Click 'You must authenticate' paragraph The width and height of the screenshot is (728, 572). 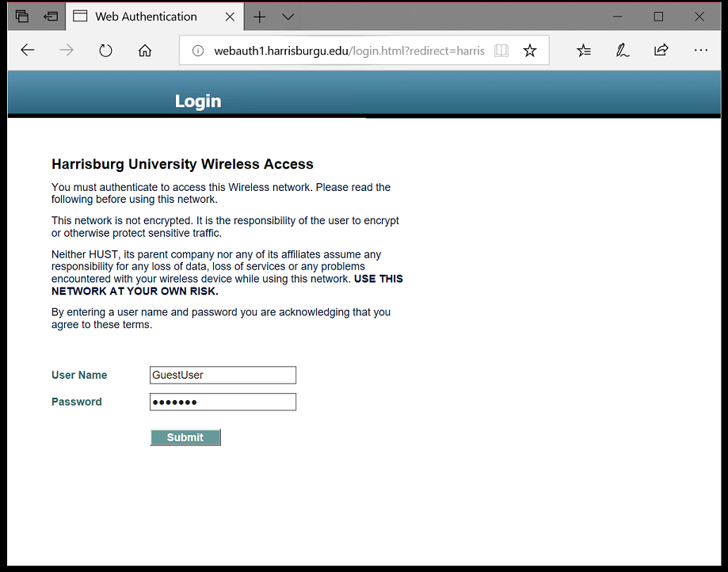point(221,193)
